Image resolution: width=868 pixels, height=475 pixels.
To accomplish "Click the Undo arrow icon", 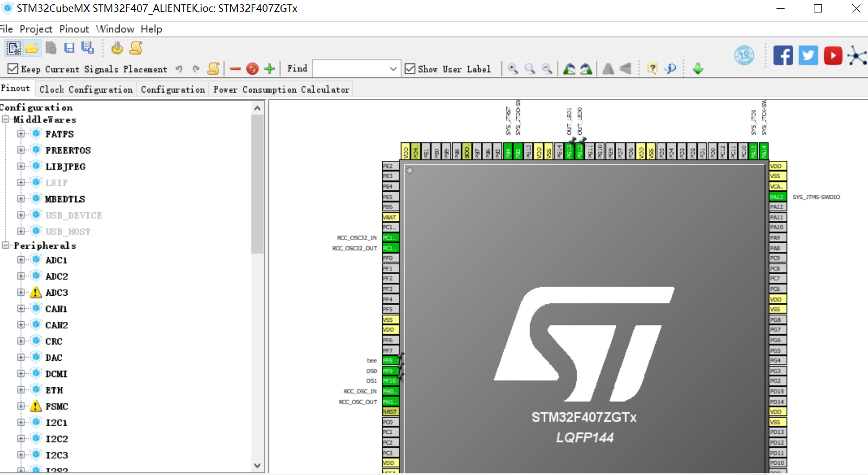I will click(179, 69).
